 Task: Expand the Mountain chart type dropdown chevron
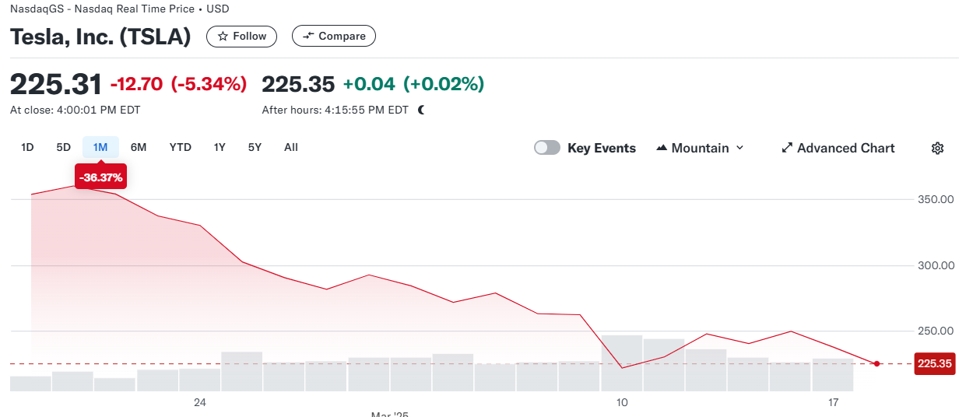[x=739, y=148]
